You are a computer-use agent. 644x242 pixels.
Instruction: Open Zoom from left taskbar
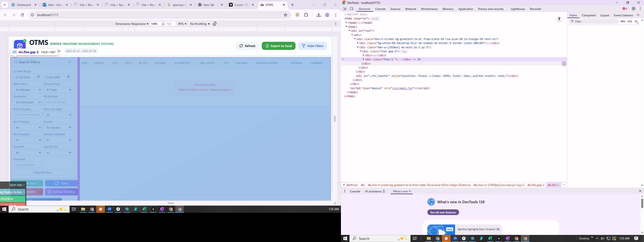click(109, 209)
